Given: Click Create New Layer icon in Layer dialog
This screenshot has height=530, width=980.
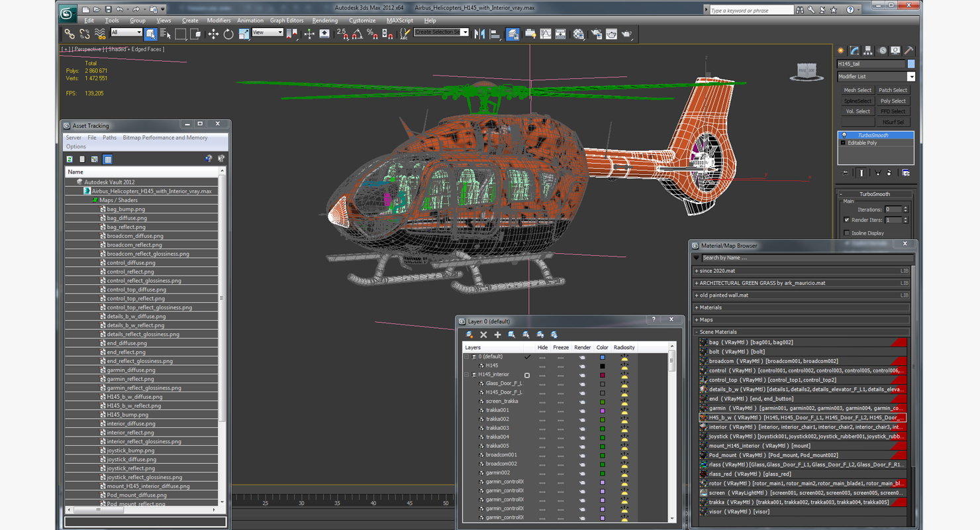Looking at the screenshot, I should click(x=469, y=335).
